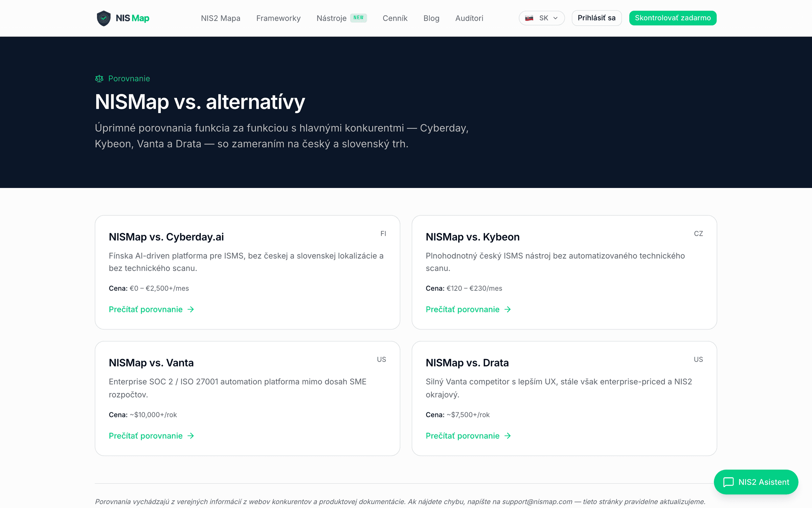Click the scales icon beside Porovnanie
The width and height of the screenshot is (812, 508).
[99, 79]
